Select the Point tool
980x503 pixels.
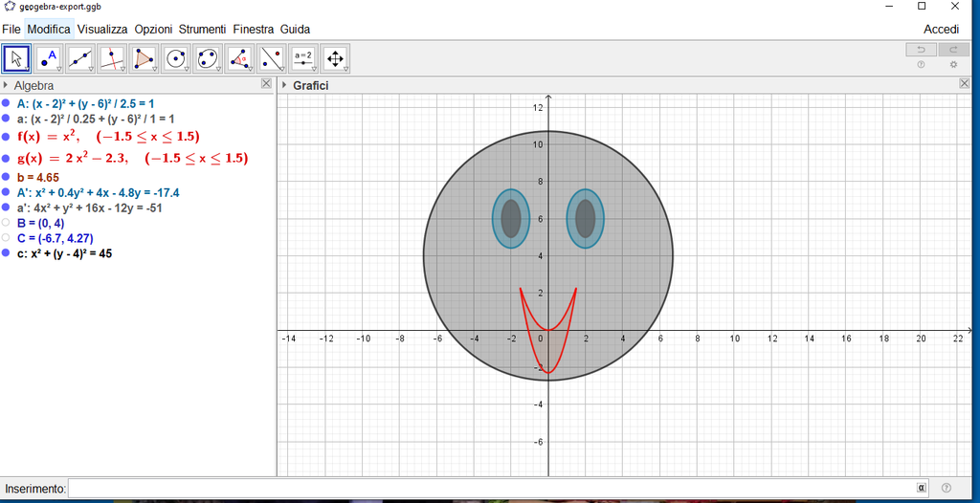point(48,59)
